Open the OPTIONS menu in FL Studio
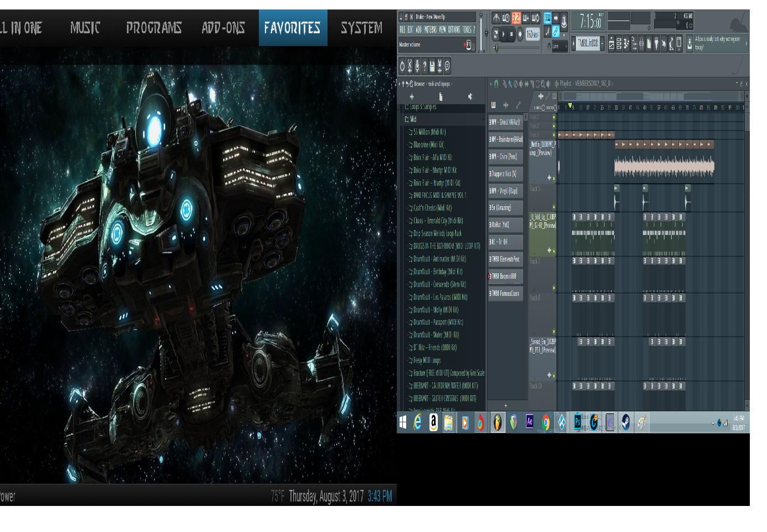 coord(454,30)
